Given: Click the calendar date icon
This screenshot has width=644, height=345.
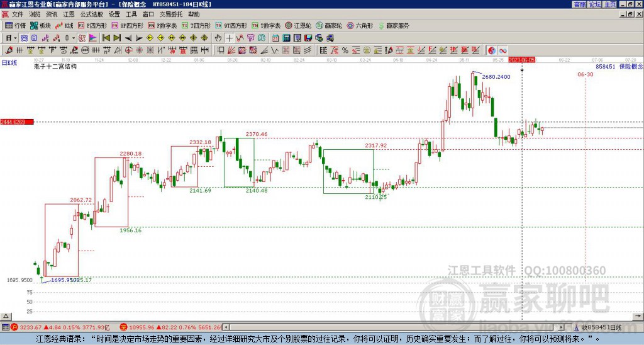Looking at the screenshot, I should [275, 38].
